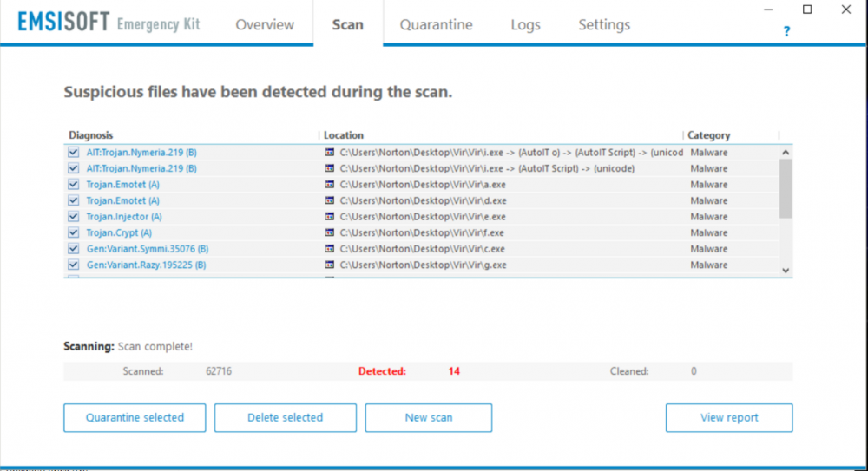868x471 pixels.
Task: Click Trojan.Crypt (A) diagnosis link
Action: click(x=119, y=232)
